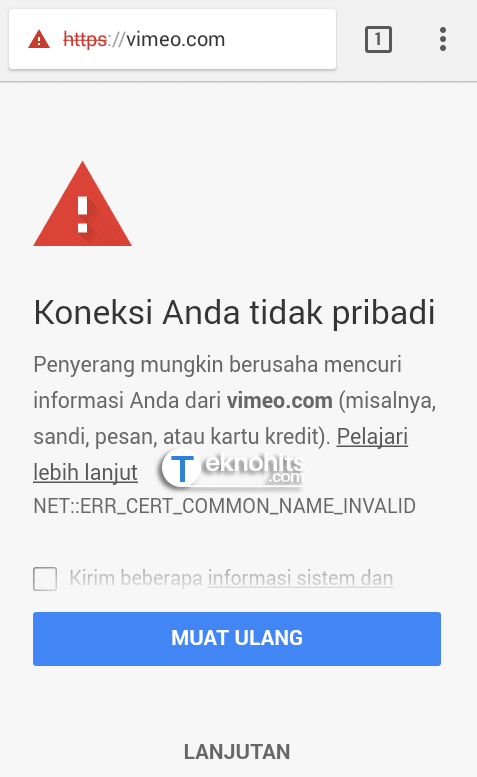This screenshot has height=777, width=477.
Task: Open the tab switcher showing 1 tab
Action: point(378,39)
